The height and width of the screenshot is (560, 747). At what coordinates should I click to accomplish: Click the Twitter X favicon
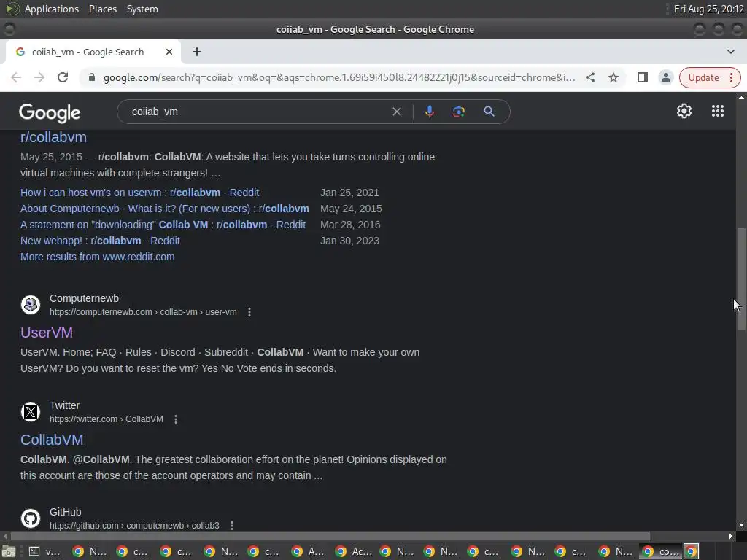[x=31, y=412]
